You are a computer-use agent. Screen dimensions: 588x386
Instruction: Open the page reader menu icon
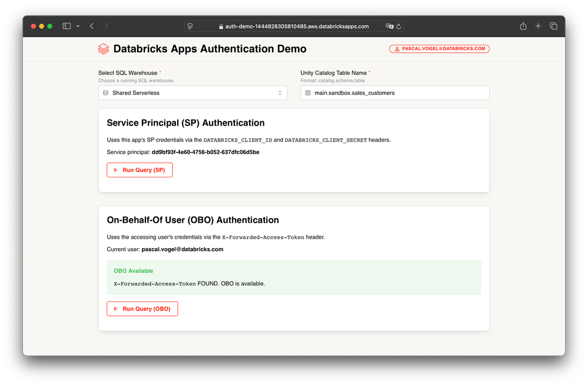pyautogui.click(x=190, y=27)
